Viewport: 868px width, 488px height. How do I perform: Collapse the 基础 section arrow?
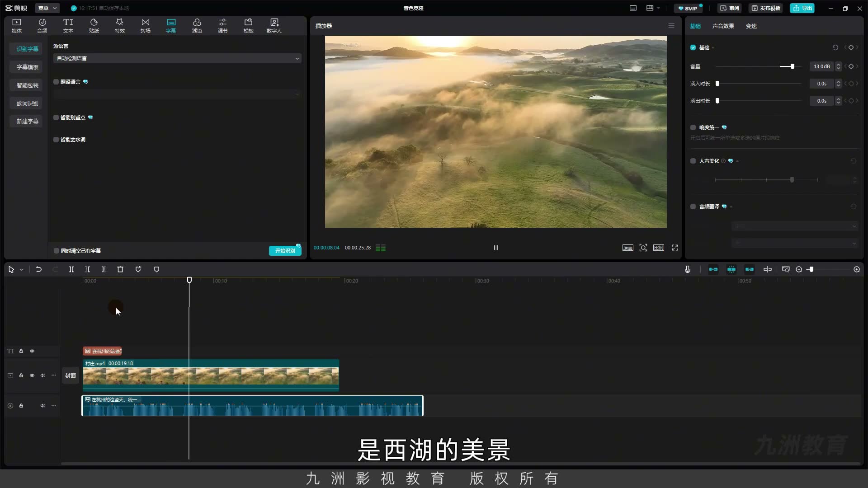pos(713,48)
